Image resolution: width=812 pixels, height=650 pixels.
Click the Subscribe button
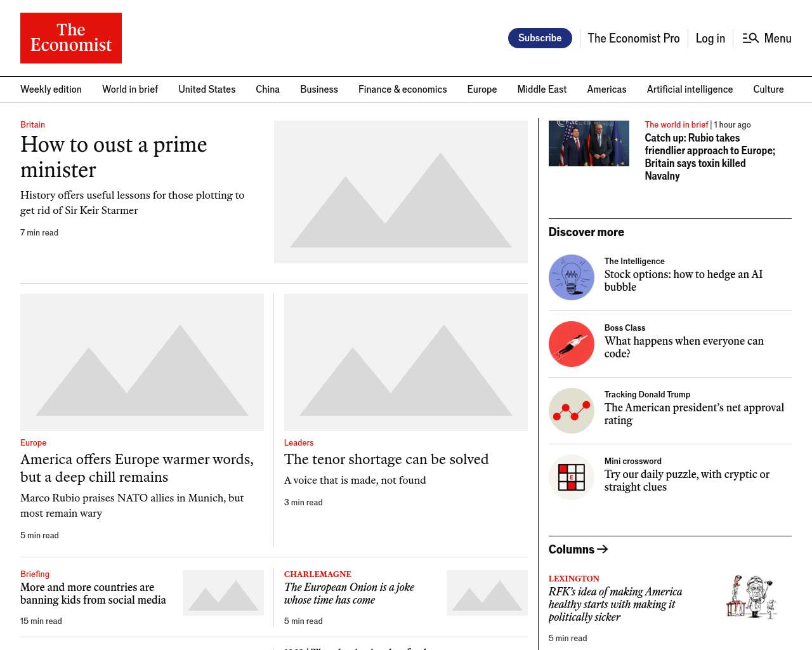tap(540, 38)
